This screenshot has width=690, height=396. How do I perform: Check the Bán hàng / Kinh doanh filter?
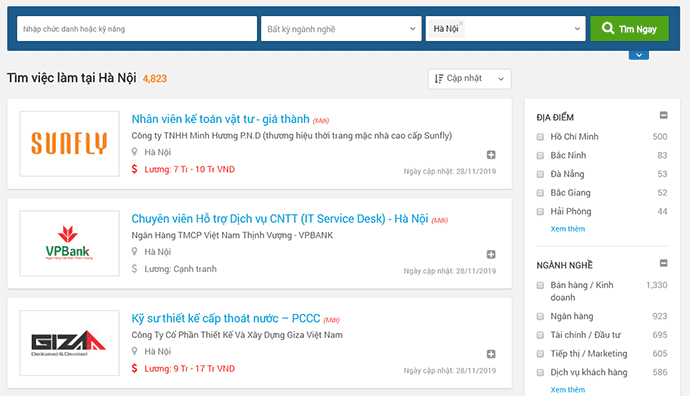(540, 285)
